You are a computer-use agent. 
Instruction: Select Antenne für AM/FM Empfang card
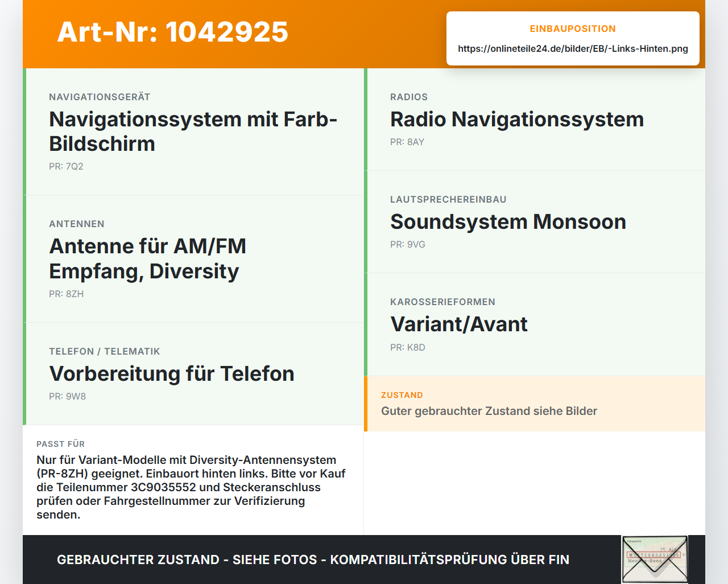click(193, 259)
